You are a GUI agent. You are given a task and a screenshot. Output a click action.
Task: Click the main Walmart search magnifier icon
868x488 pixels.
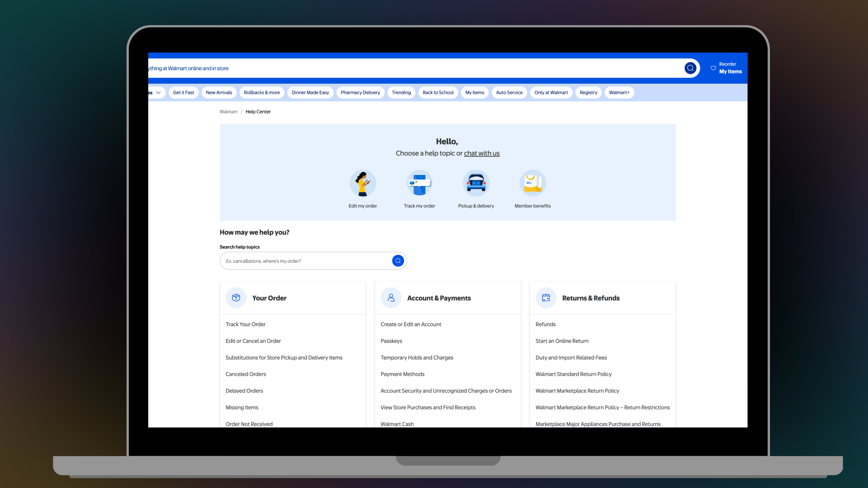point(690,68)
